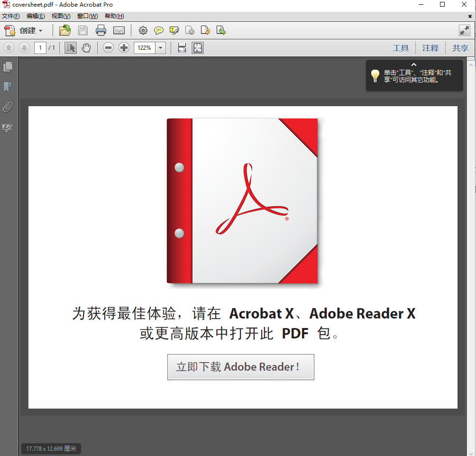Close document with menu bar x
The height and width of the screenshot is (456, 476).
pyautogui.click(x=470, y=17)
